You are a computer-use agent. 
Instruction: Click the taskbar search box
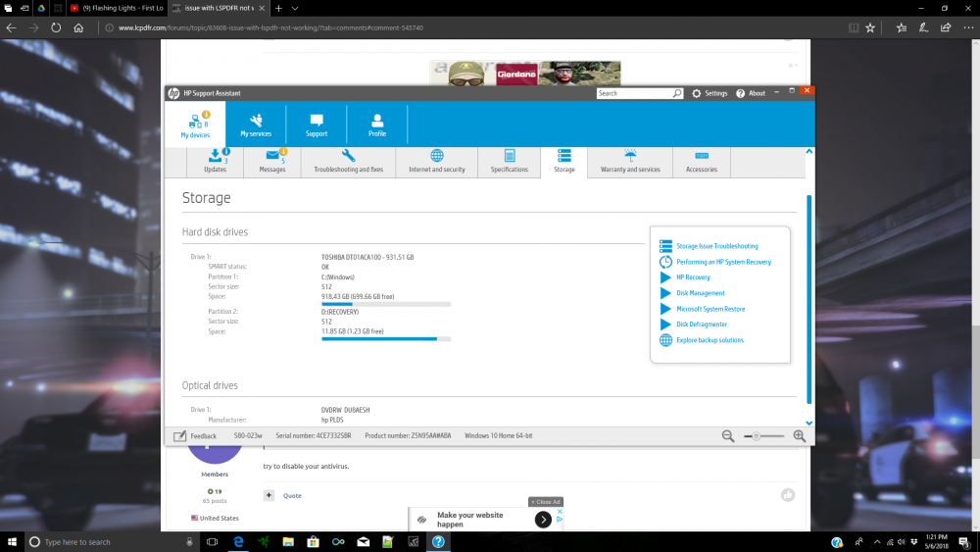[112, 541]
